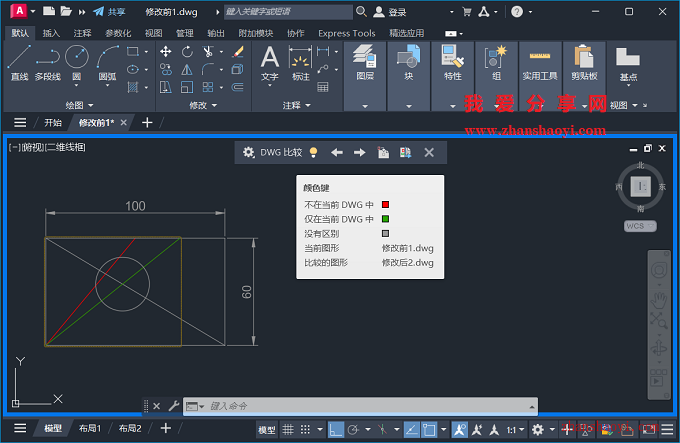Open the Layer (图层) panel

point(365,63)
